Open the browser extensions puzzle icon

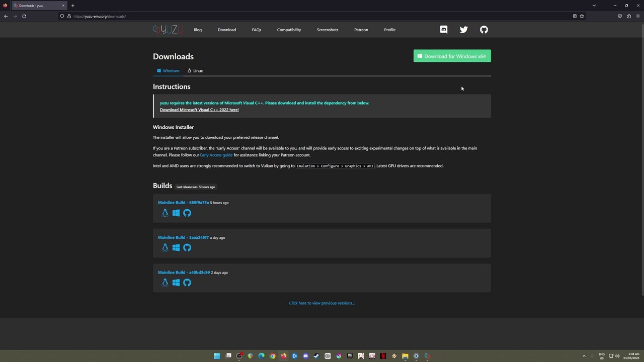(629, 16)
